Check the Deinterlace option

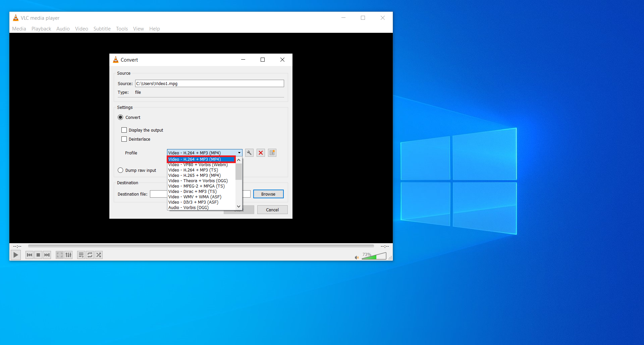pyautogui.click(x=124, y=139)
